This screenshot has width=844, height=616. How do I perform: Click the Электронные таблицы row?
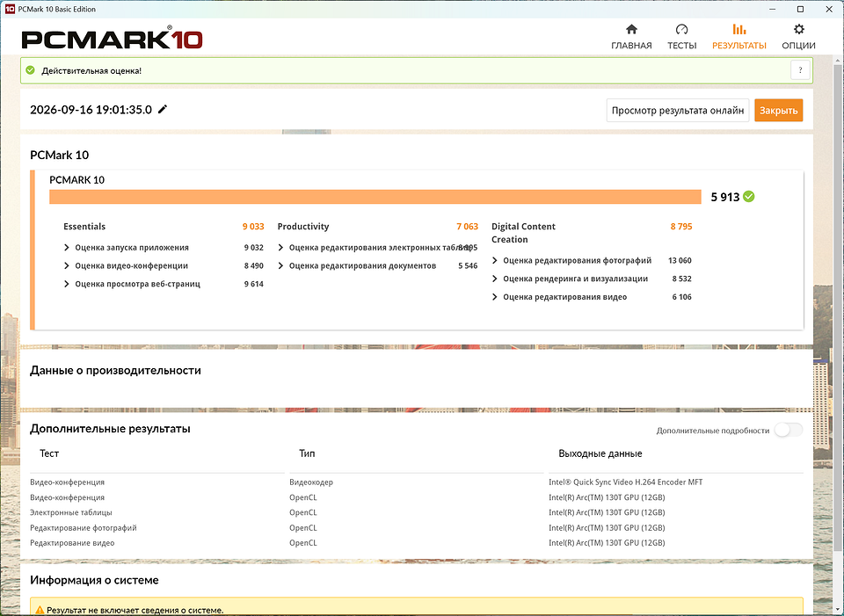[417, 512]
